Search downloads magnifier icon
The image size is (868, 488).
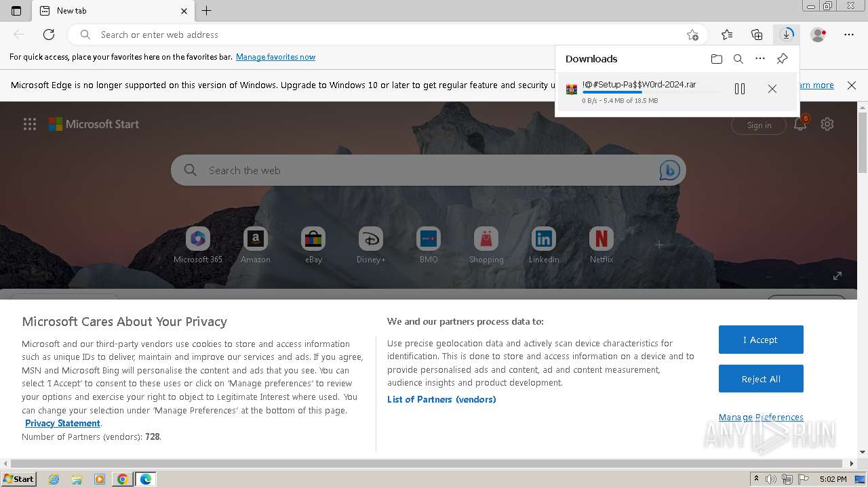pos(738,59)
